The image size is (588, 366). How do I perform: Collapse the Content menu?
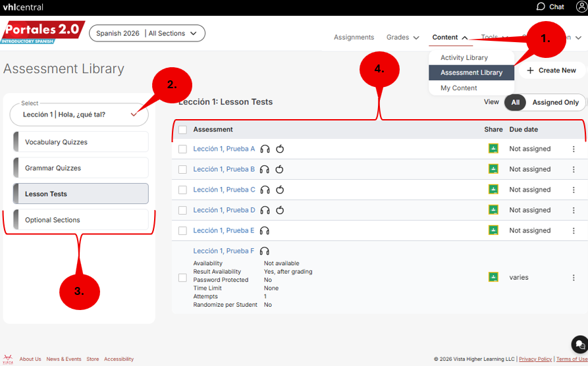point(450,37)
